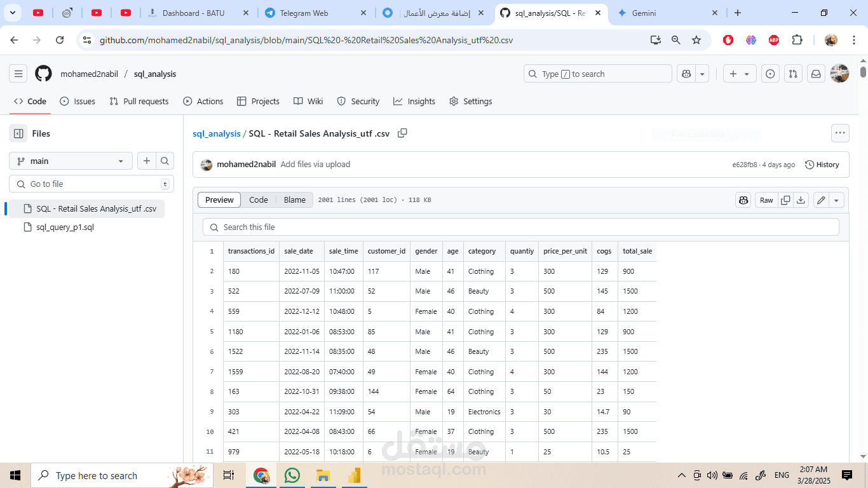
Task: Open the issues icon in header
Action: (x=770, y=74)
